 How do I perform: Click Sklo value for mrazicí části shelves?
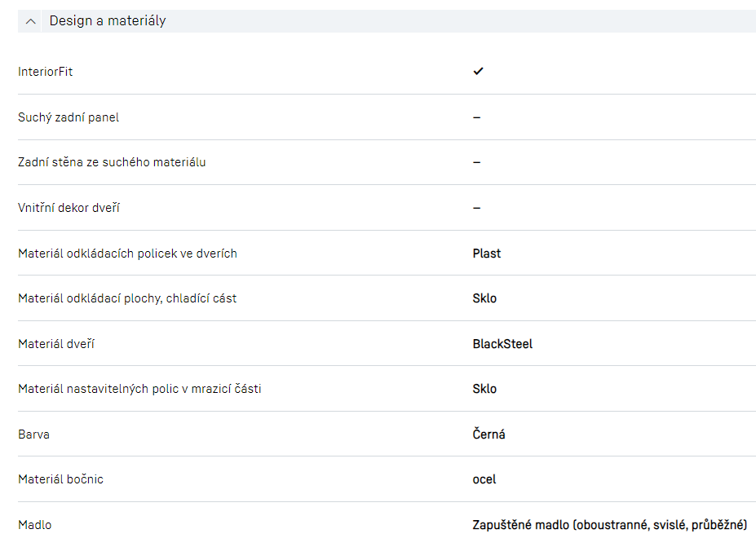pyautogui.click(x=484, y=389)
